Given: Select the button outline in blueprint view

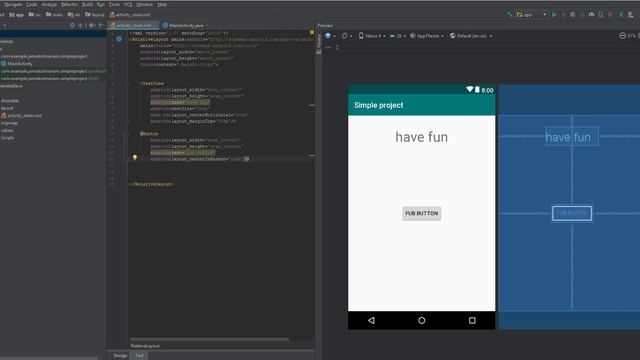Looking at the screenshot, I should (x=572, y=213).
